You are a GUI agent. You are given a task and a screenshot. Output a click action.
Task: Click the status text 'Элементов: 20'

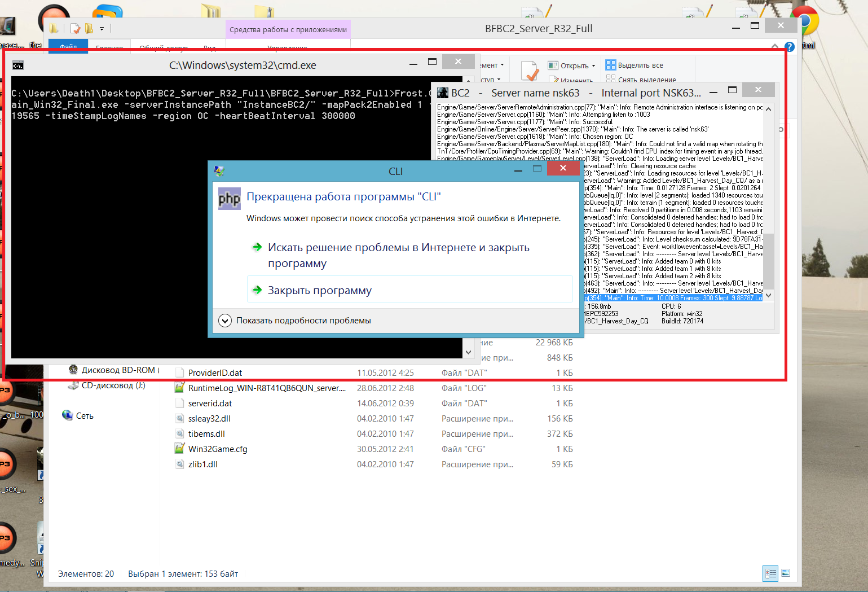(86, 573)
